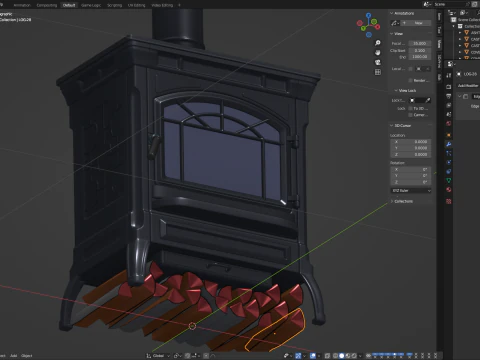Click the Add Modifier button
Image resolution: width=480 pixels, height=360 pixels.
pyautogui.click(x=468, y=86)
